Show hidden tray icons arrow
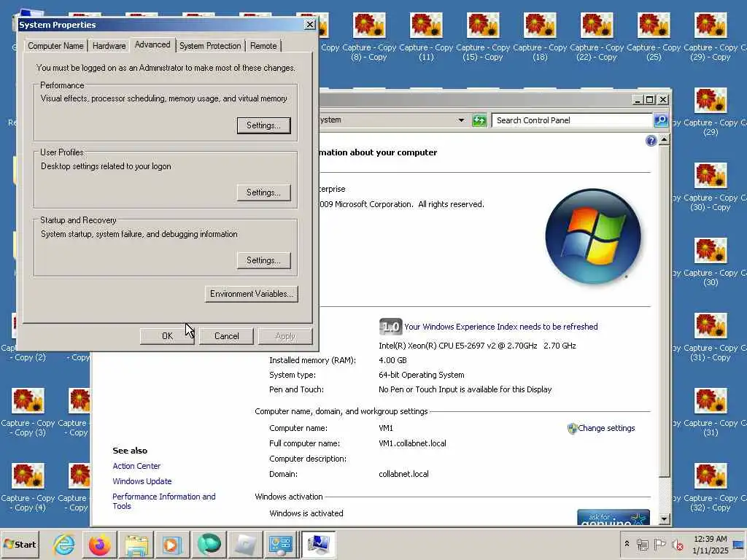Image resolution: width=747 pixels, height=560 pixels. [627, 543]
